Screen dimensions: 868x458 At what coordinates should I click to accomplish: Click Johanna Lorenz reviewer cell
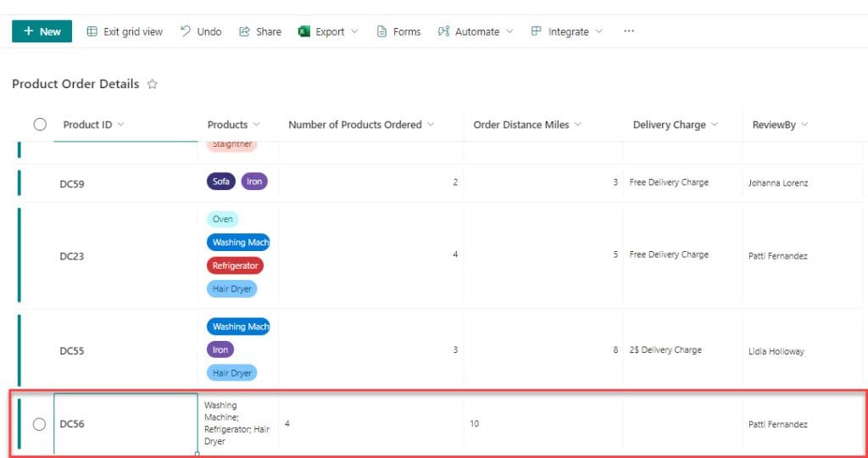click(778, 182)
